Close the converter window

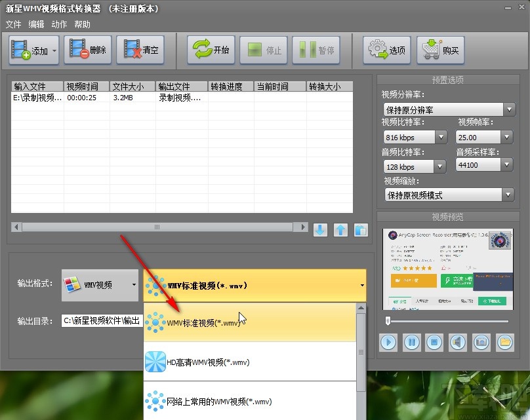point(521,7)
